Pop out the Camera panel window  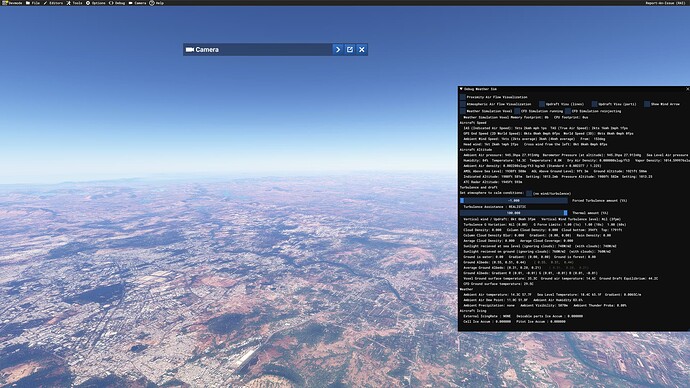pyautogui.click(x=350, y=50)
